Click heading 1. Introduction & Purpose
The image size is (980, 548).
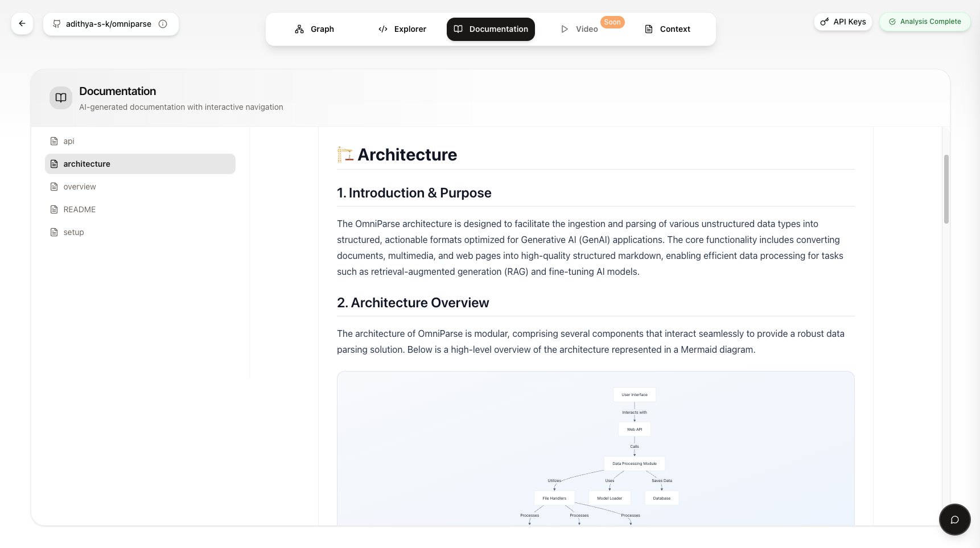click(x=414, y=193)
